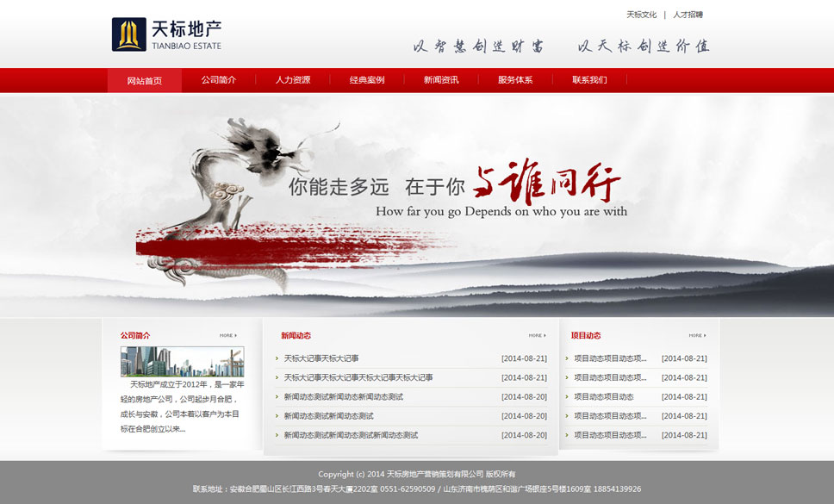The image size is (834, 504).
Task: Open the 公司简介 menu item
Action: (219, 80)
